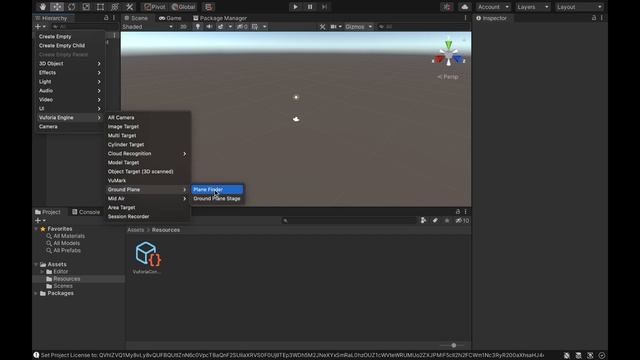Open the Light submenu
The image size is (640, 360).
(x=69, y=82)
